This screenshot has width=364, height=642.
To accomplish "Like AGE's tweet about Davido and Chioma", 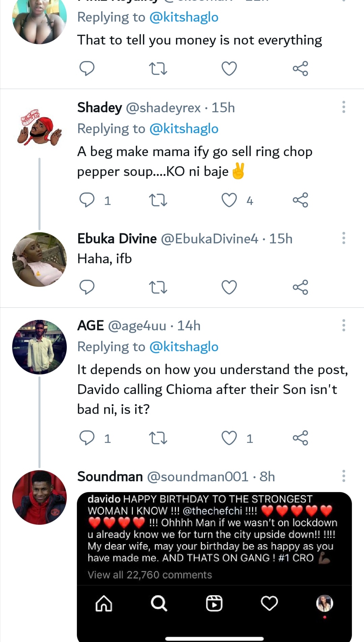I will coord(229,438).
